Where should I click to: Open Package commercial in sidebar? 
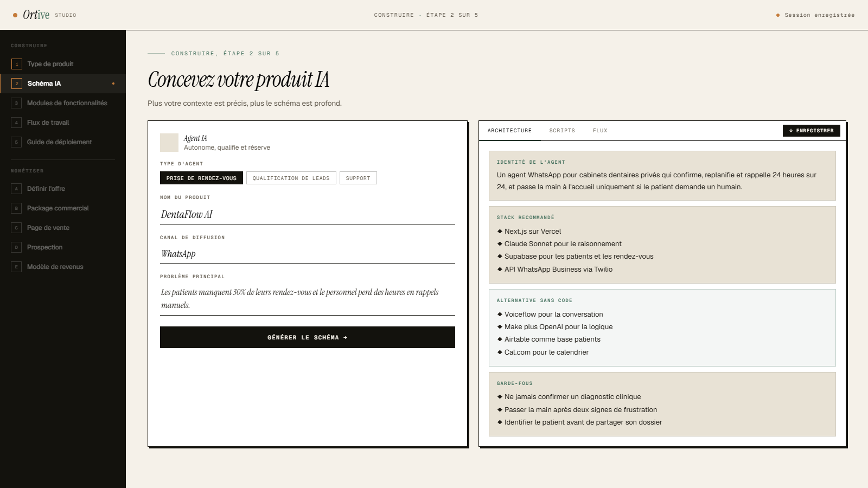pyautogui.click(x=63, y=208)
